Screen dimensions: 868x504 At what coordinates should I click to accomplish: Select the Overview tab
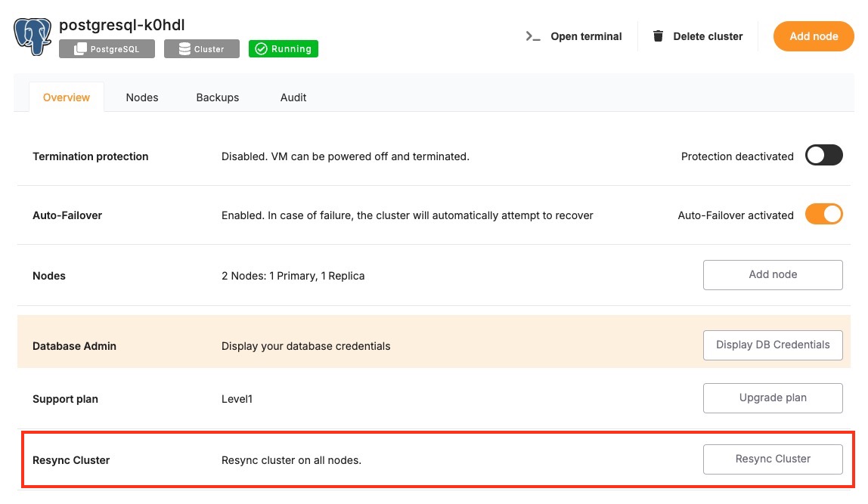(67, 97)
